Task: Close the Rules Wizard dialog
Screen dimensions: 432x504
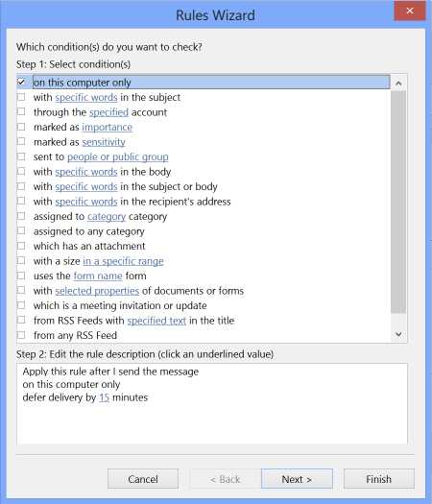Action: (x=410, y=11)
